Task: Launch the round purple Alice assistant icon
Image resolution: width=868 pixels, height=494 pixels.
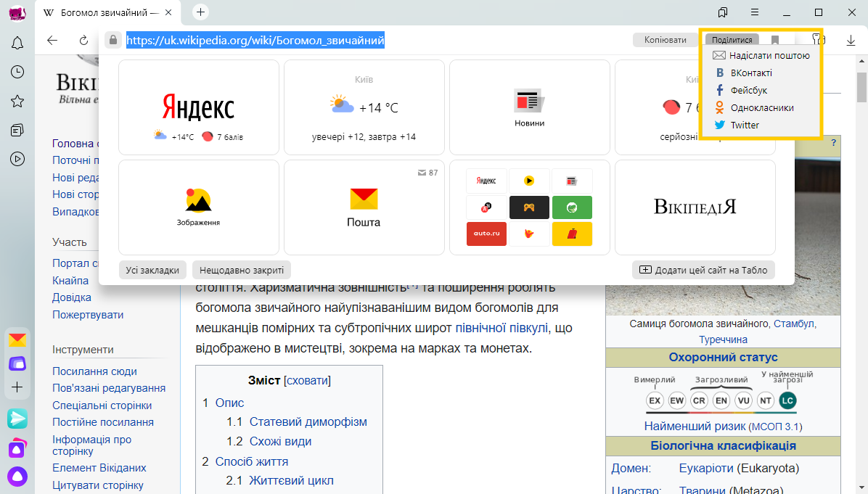Action: pos(17,477)
